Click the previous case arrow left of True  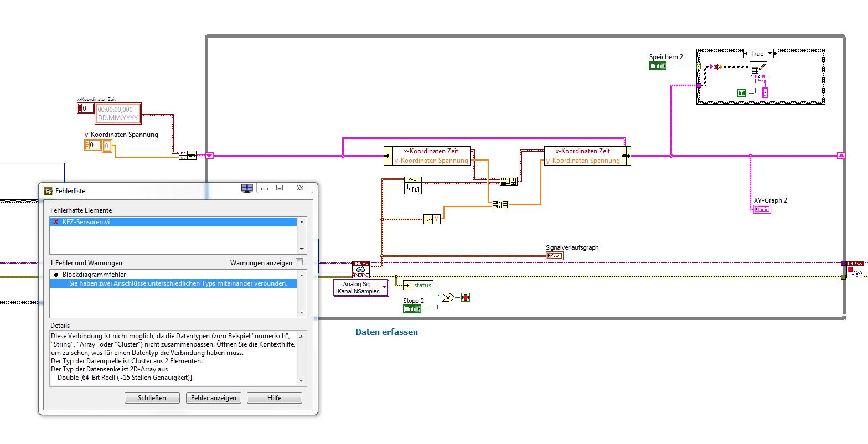(x=747, y=54)
